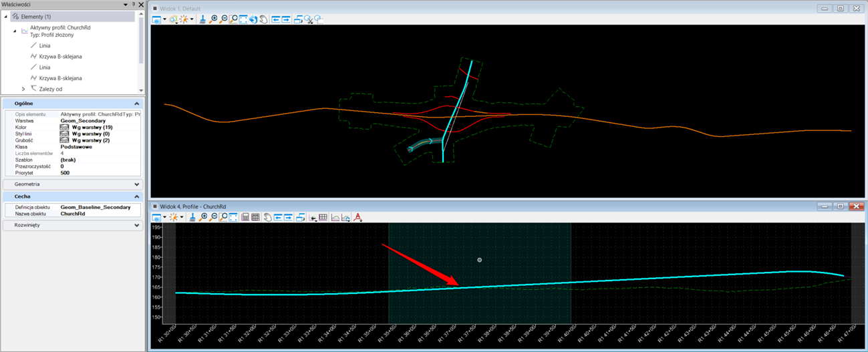View Next arrow in Widok 1 toolbar

(x=286, y=19)
